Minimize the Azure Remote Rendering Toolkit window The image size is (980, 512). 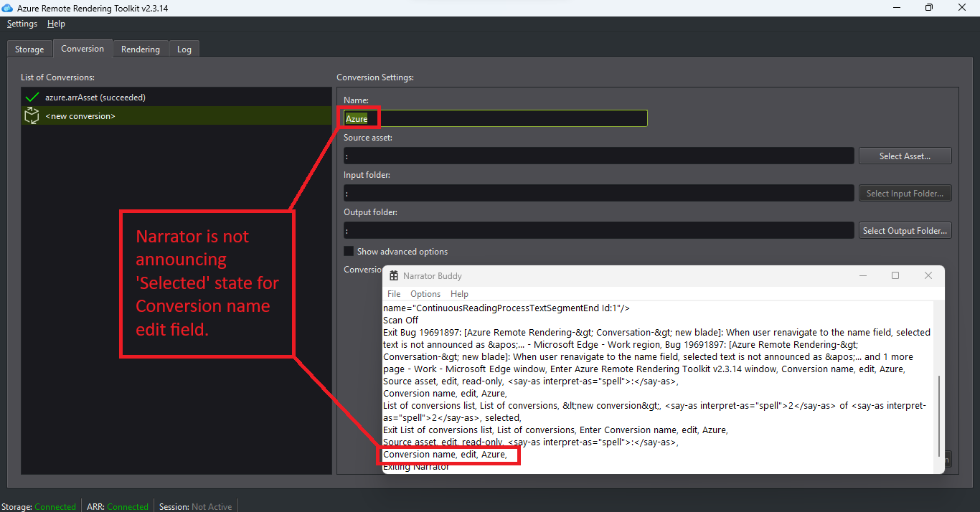895,8
